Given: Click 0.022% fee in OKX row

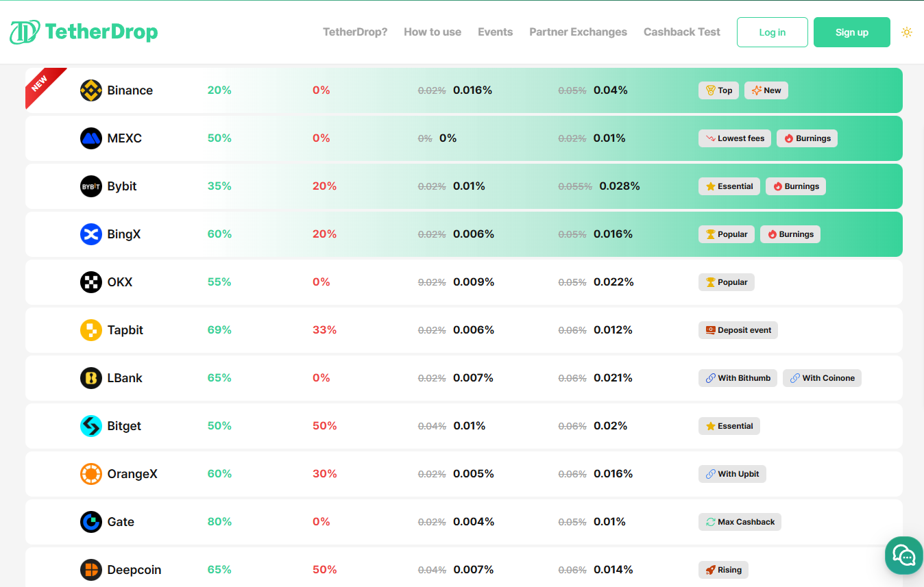Looking at the screenshot, I should 613,282.
